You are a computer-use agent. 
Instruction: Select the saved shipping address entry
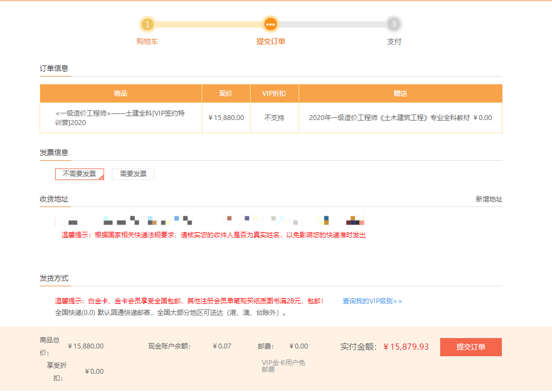pyautogui.click(x=209, y=220)
